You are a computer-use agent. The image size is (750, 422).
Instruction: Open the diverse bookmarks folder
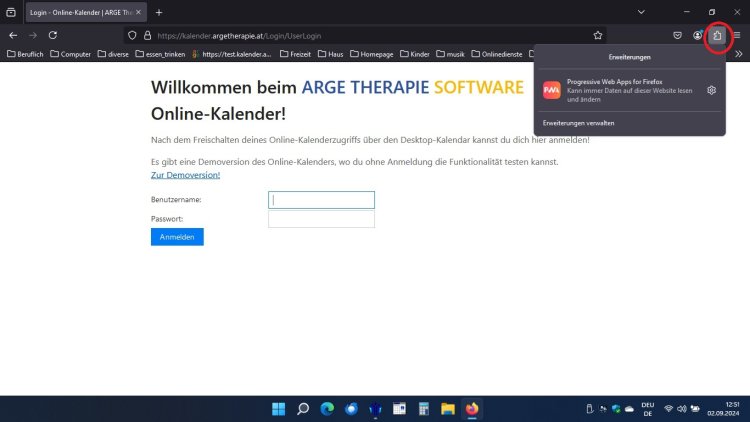coord(113,54)
